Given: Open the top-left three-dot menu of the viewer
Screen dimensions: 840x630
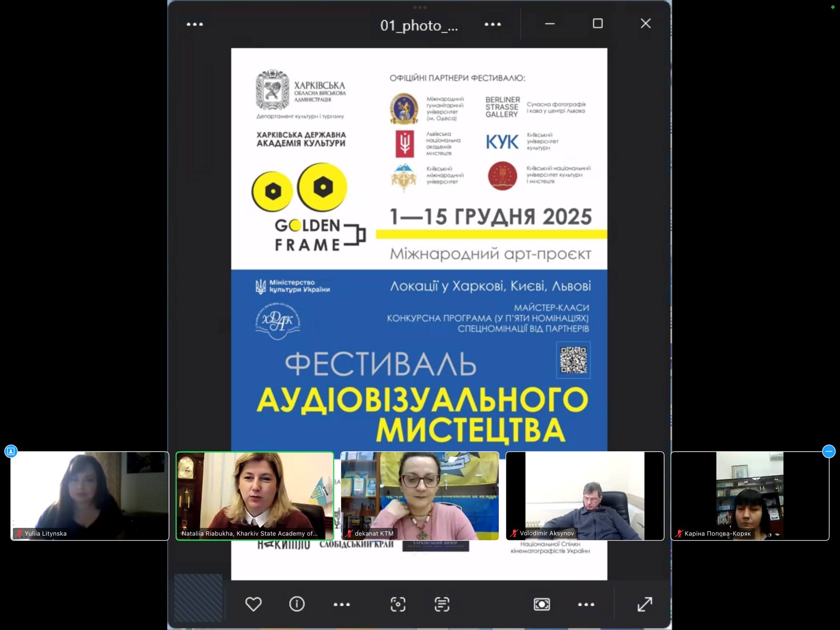Looking at the screenshot, I should coord(195,24).
